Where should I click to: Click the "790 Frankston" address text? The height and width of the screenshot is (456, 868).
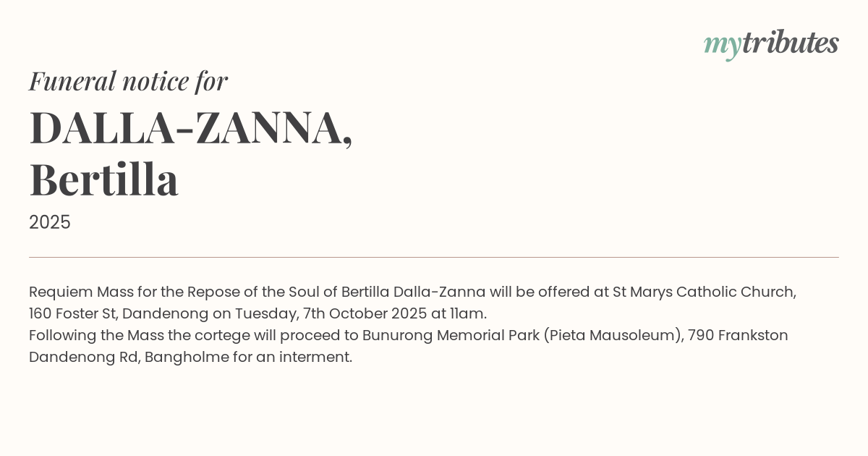(x=738, y=335)
